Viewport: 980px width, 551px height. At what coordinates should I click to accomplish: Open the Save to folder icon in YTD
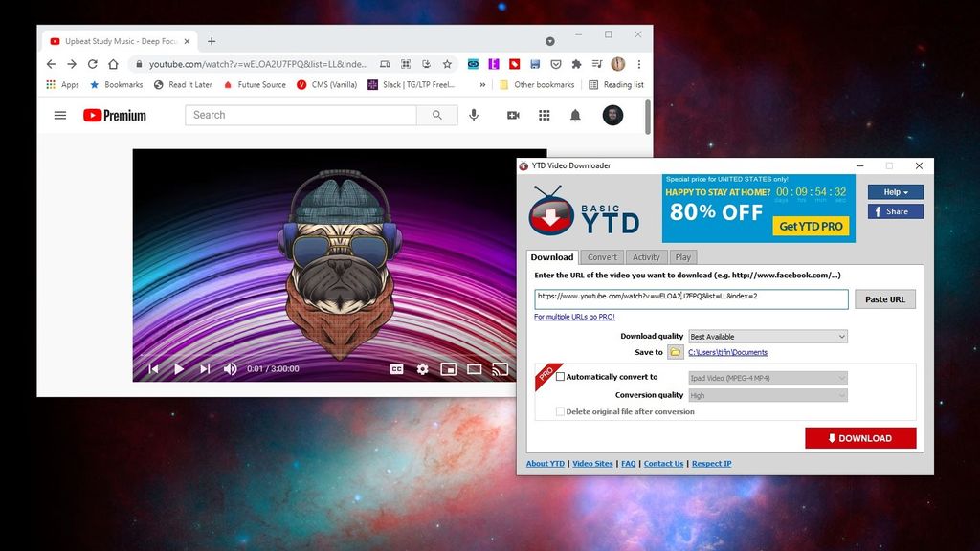click(675, 351)
